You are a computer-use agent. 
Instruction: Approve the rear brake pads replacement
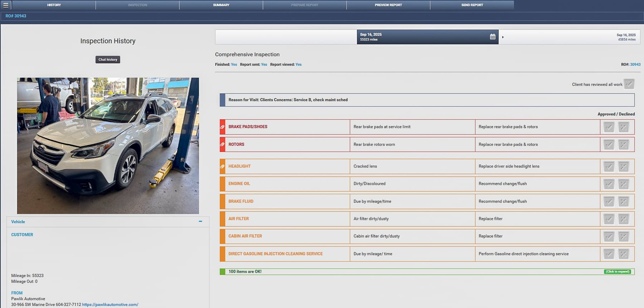pyautogui.click(x=609, y=127)
